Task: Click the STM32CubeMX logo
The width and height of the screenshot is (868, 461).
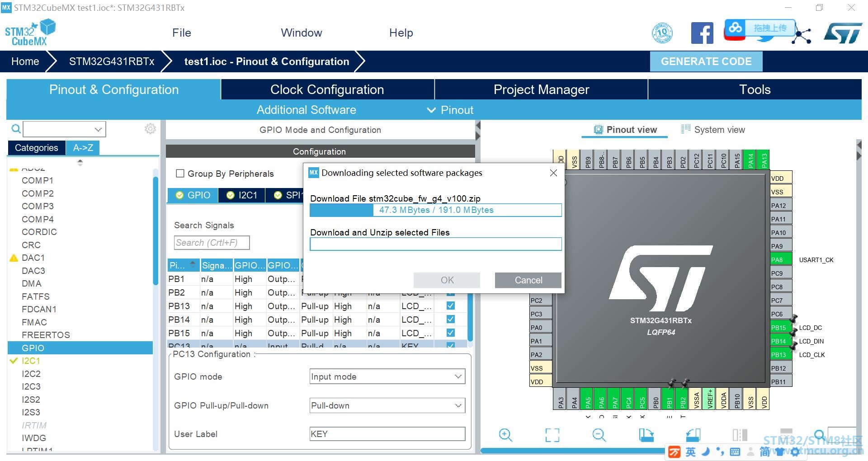Action: [x=30, y=33]
